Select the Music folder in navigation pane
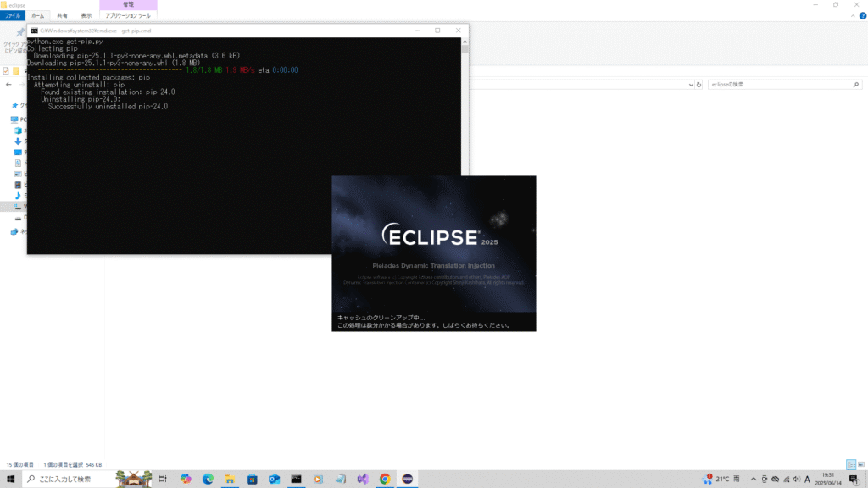 click(x=19, y=196)
